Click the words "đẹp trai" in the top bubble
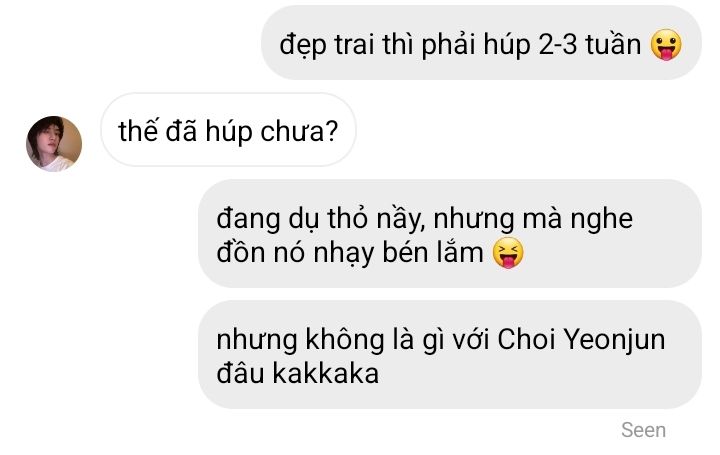This screenshot has height=455, width=720. pos(326,46)
